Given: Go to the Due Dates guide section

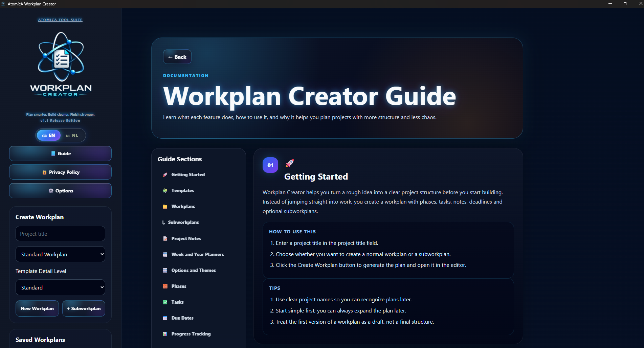Looking at the screenshot, I should (x=198, y=318).
